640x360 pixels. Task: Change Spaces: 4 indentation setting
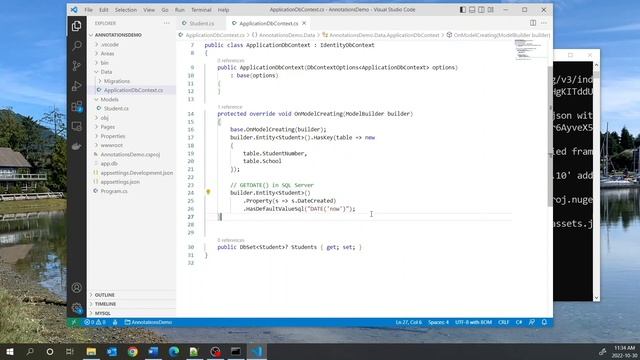tap(438, 322)
